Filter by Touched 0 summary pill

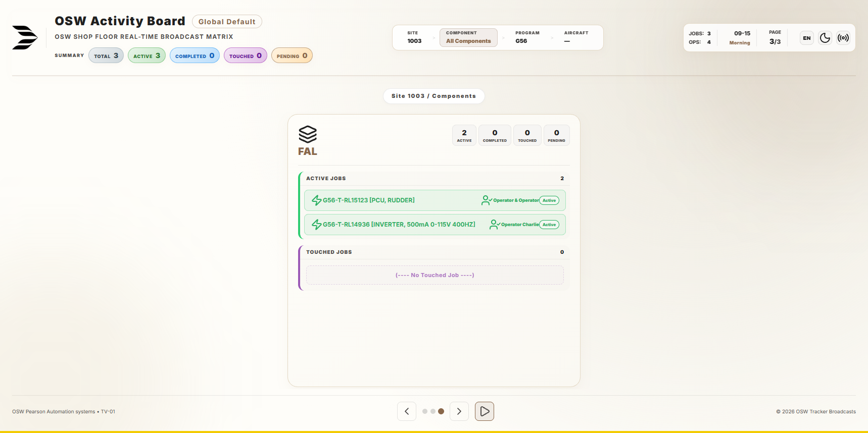[x=246, y=56]
